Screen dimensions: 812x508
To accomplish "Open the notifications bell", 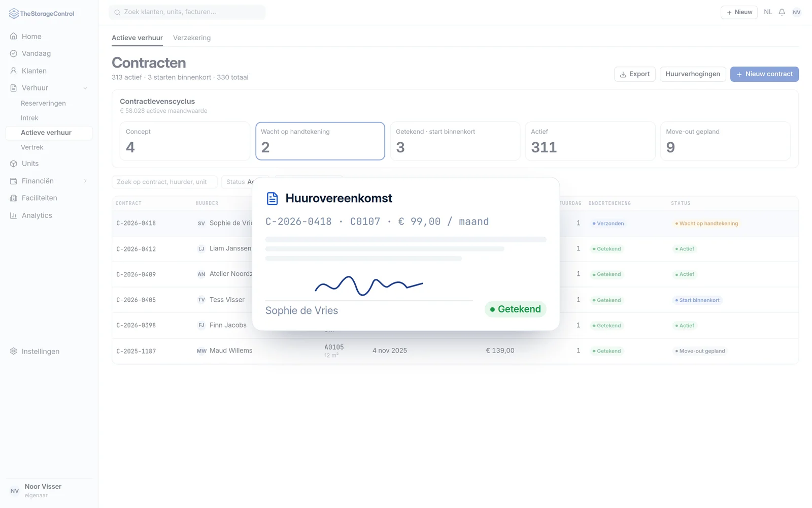I will [782, 12].
